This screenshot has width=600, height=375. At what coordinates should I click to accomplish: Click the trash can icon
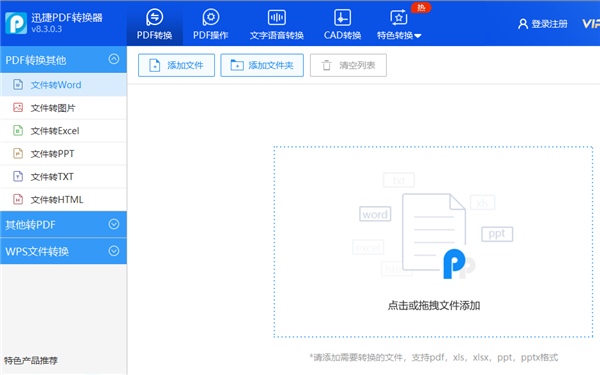click(x=326, y=65)
